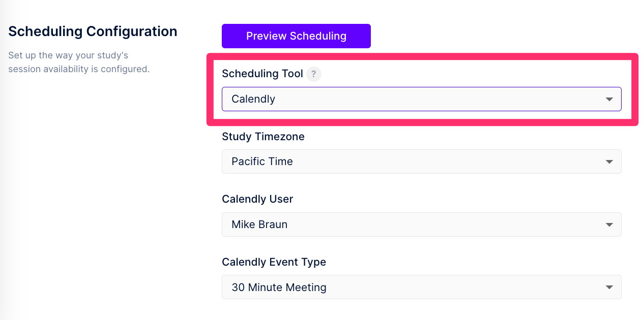Click the dropdown arrow beside 30 Minute Meeting
This screenshot has width=644, height=320.
(609, 287)
